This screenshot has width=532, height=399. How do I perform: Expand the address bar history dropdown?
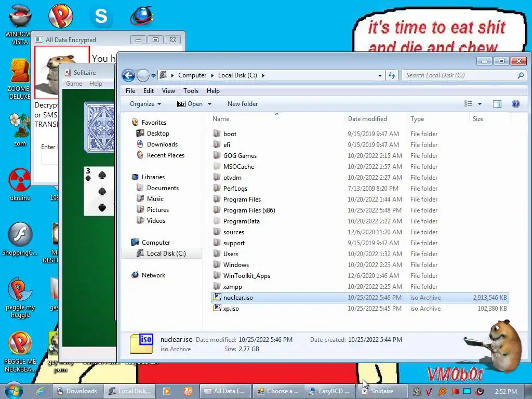tap(380, 76)
